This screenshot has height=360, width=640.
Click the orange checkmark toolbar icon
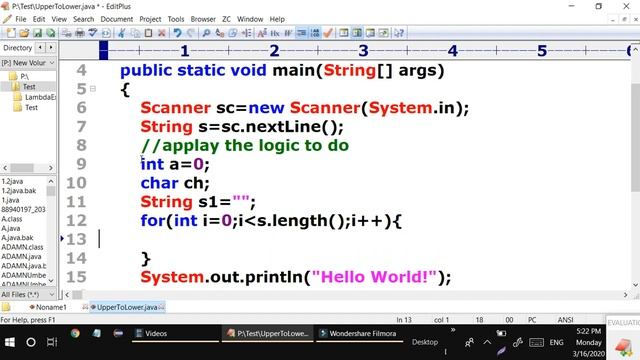pyautogui.click(x=328, y=33)
